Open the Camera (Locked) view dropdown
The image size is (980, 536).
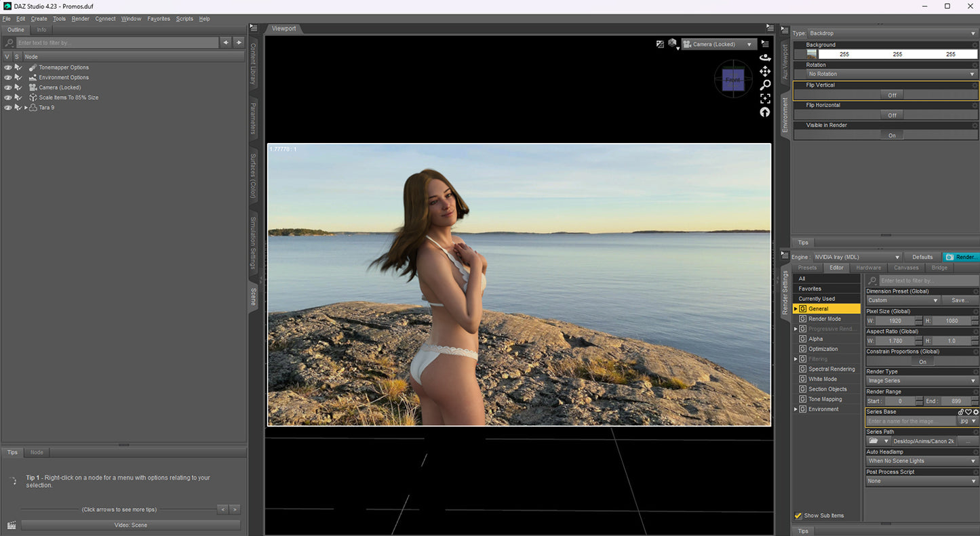(x=720, y=44)
